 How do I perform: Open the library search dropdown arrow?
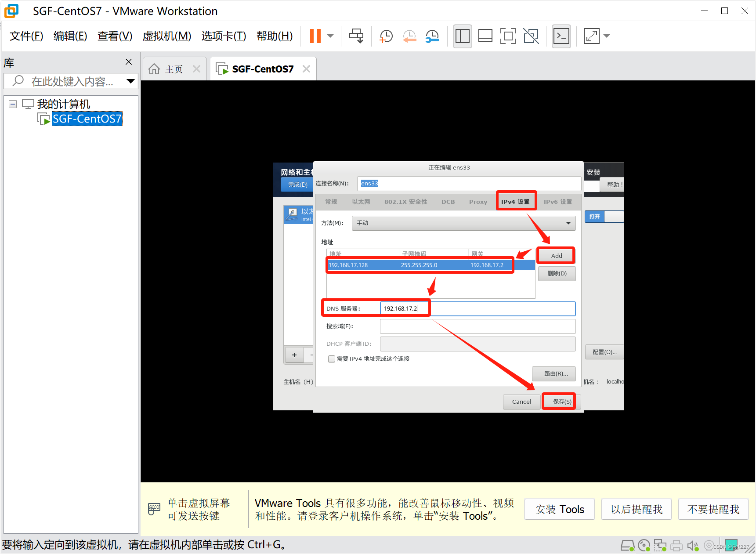(130, 81)
